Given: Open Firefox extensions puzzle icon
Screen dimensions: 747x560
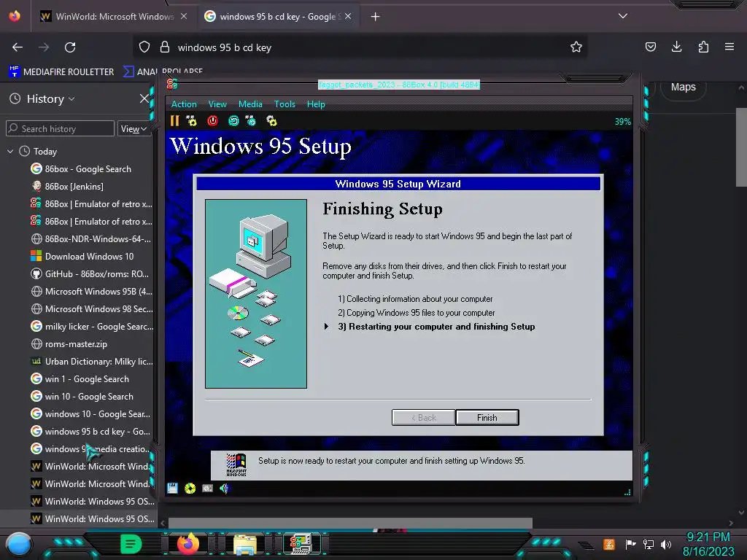Looking at the screenshot, I should click(x=703, y=47).
